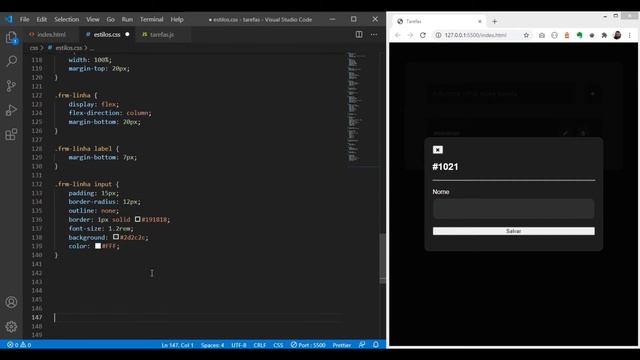Open the Accounts menu icon
Viewport: 640px width, 360px height.
[x=11, y=302]
